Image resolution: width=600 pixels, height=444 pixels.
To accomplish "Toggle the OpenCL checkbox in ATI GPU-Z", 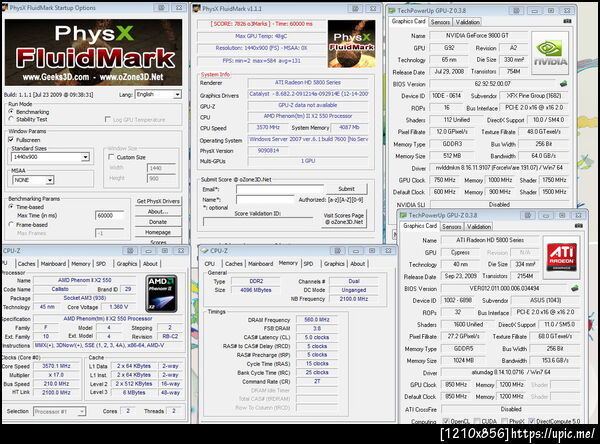I will pos(446,421).
